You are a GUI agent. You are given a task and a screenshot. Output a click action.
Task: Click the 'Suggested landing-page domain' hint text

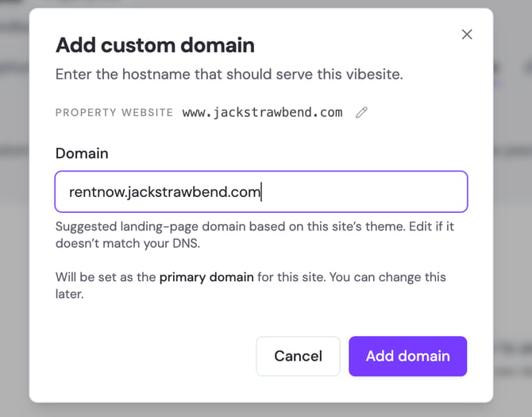(x=254, y=235)
